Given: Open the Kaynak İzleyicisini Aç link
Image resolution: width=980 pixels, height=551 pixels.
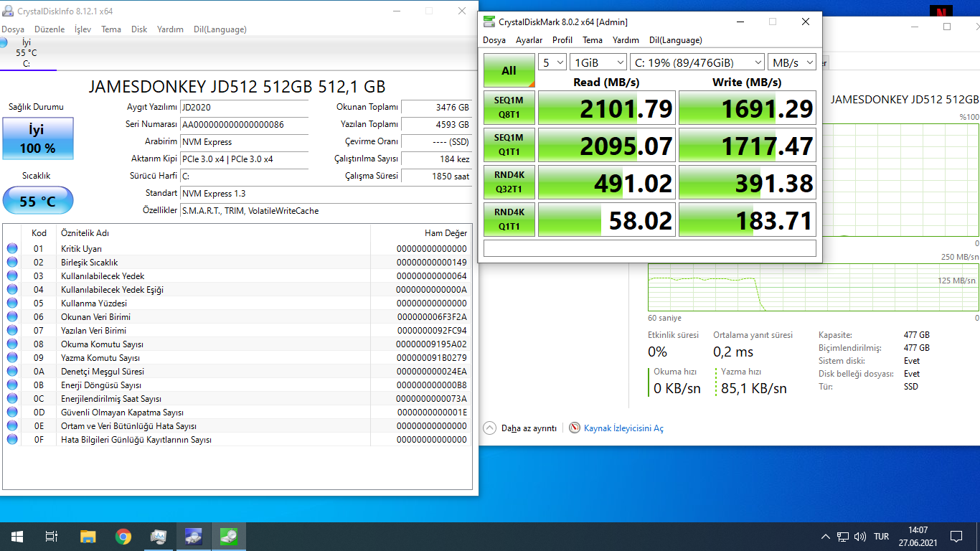Looking at the screenshot, I should click(x=623, y=428).
